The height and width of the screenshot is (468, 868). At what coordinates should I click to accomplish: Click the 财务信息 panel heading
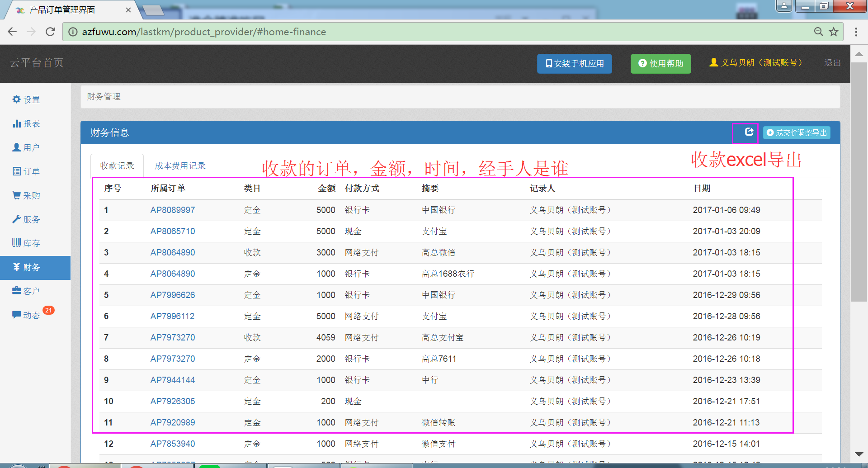(x=109, y=132)
